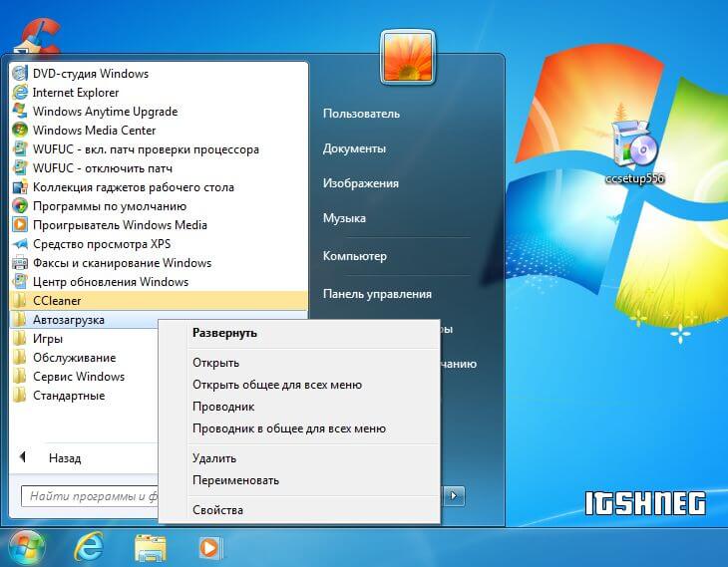728x567 pixels.
Task: Click the text Windows Media Center
Action: [x=95, y=131]
